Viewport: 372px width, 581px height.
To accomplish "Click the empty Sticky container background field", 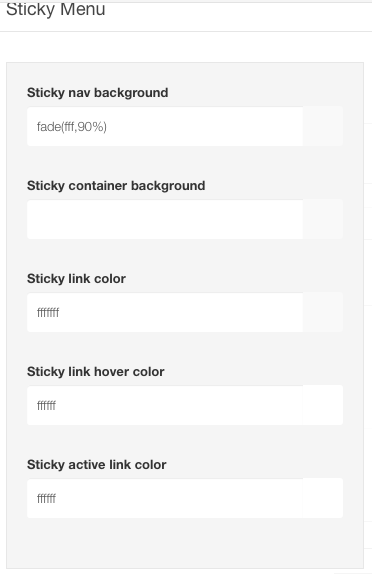I will point(165,219).
